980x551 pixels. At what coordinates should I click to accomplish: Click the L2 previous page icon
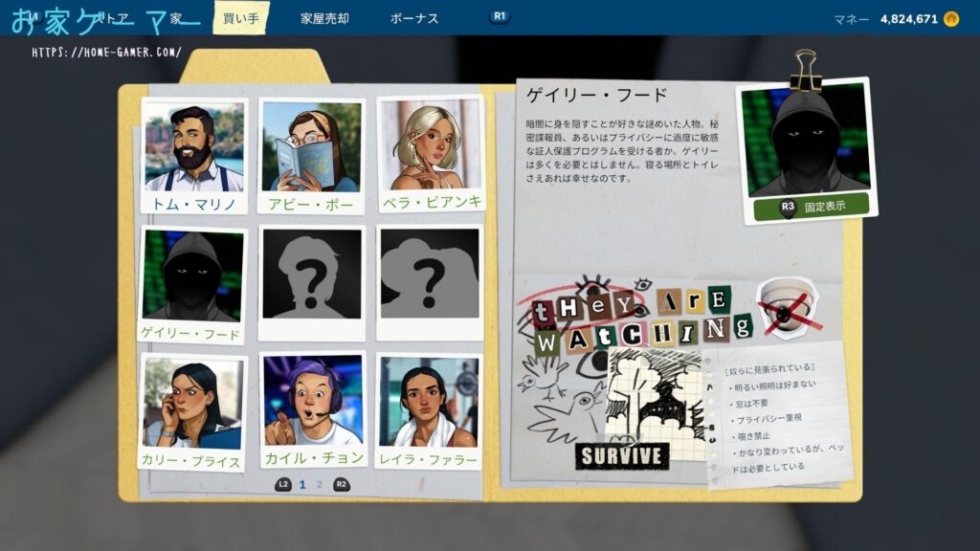point(283,484)
